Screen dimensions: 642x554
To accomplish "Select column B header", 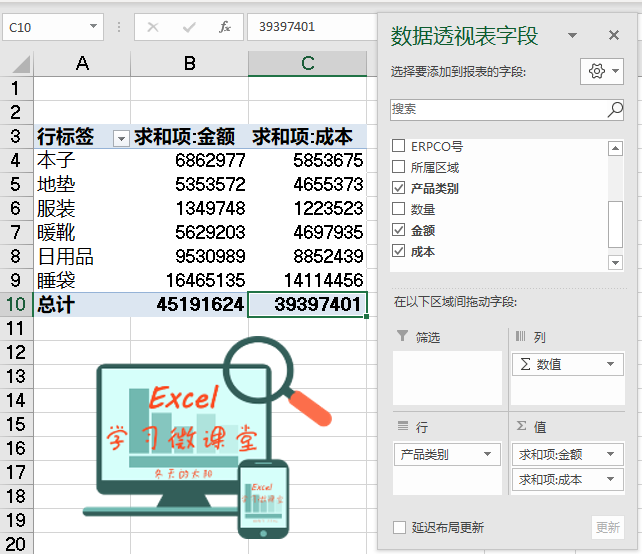I will pos(190,63).
